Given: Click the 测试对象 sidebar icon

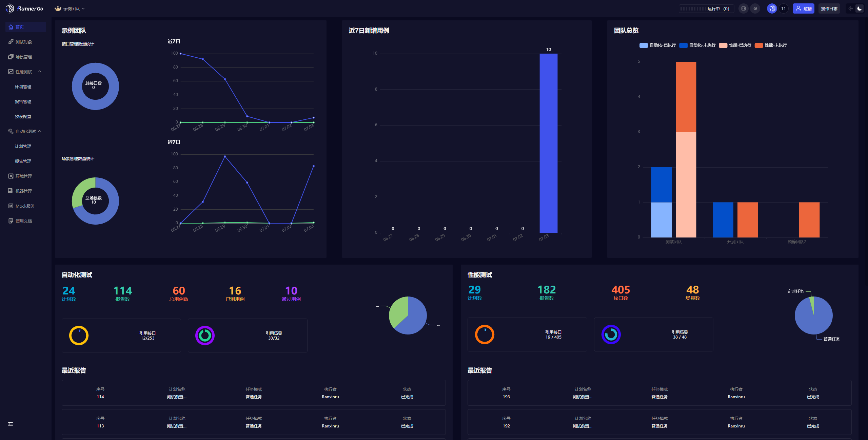Looking at the screenshot, I should [11, 42].
